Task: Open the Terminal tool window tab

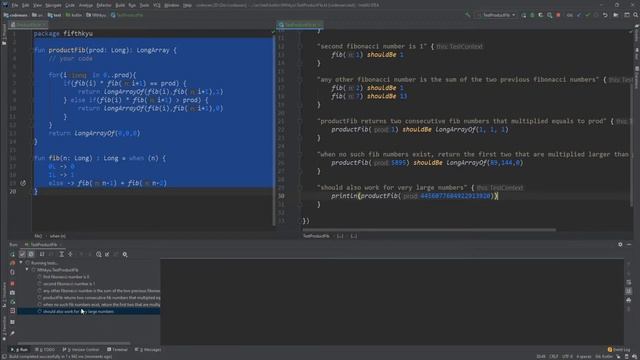Action: click(118, 350)
